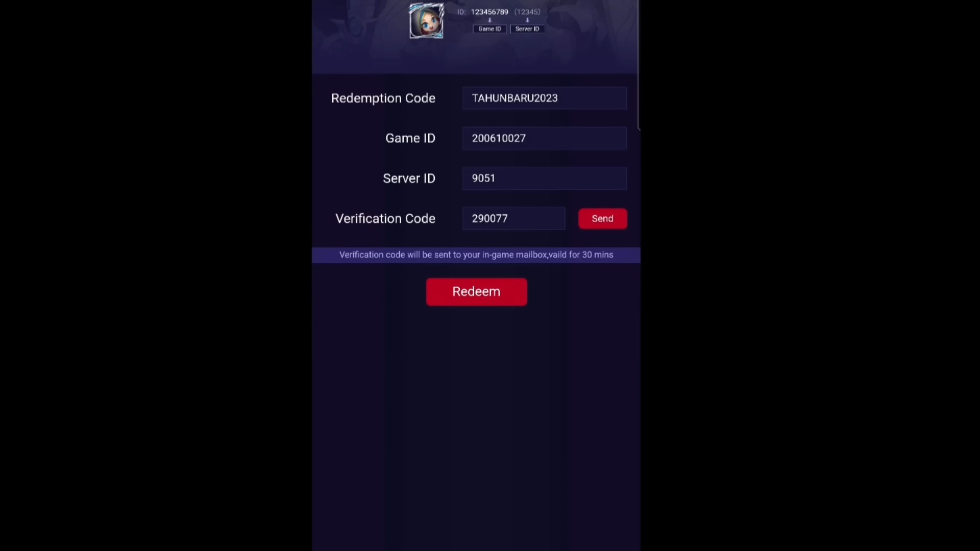Click the Redeem button
Viewport: 980px width, 551px height.
(x=476, y=291)
